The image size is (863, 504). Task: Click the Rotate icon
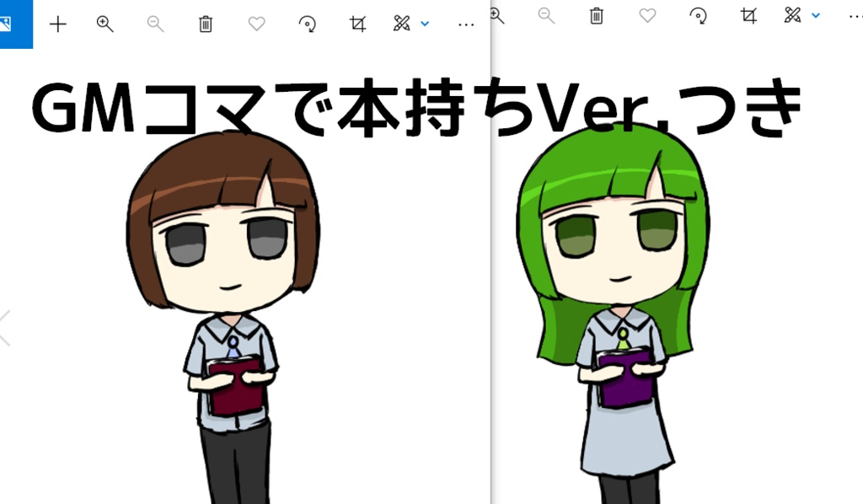click(x=307, y=24)
